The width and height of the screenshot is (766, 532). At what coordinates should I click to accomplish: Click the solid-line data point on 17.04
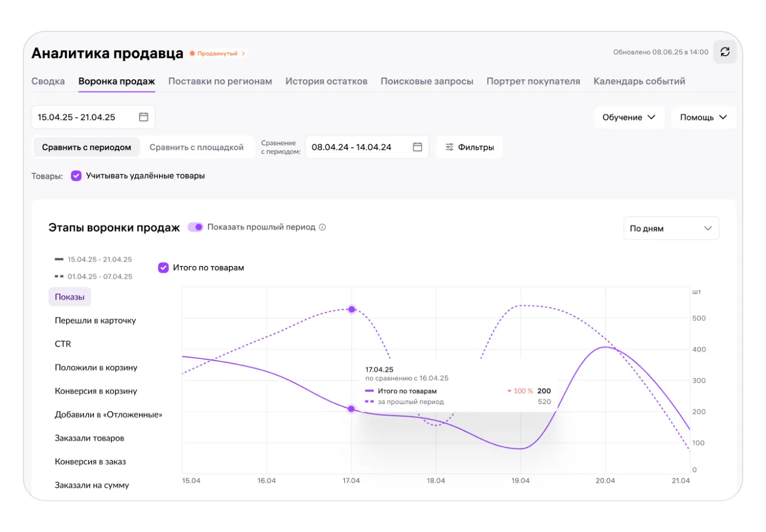(351, 409)
